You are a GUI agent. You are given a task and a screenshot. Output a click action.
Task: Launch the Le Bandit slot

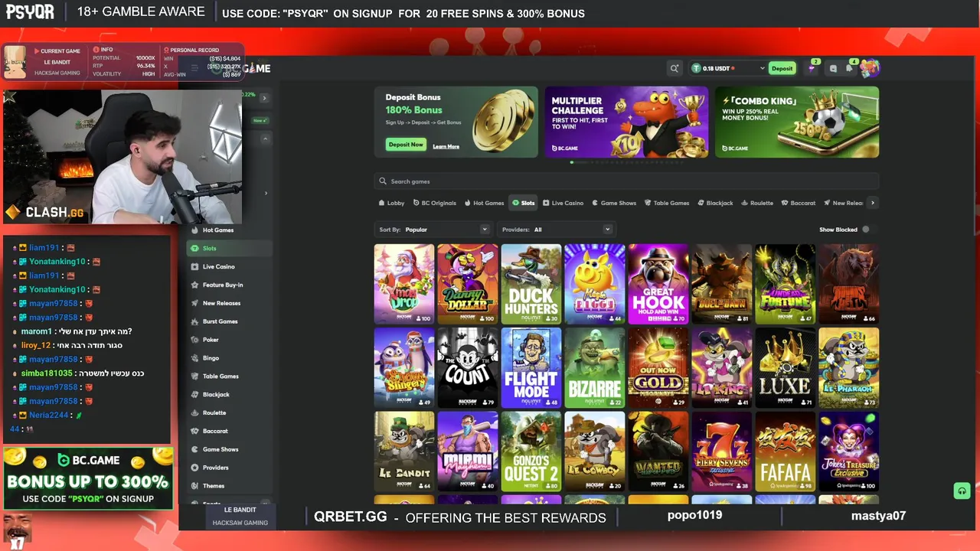[x=403, y=452]
